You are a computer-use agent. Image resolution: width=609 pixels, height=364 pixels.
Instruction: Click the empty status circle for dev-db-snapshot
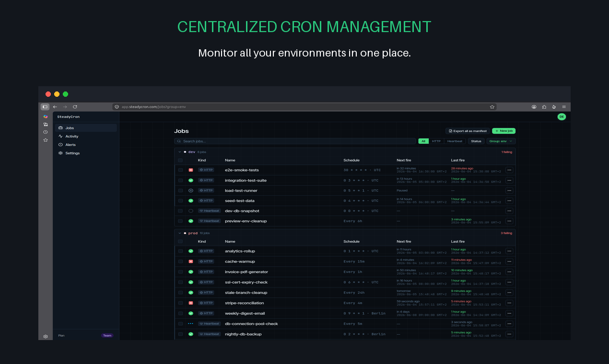click(x=191, y=211)
